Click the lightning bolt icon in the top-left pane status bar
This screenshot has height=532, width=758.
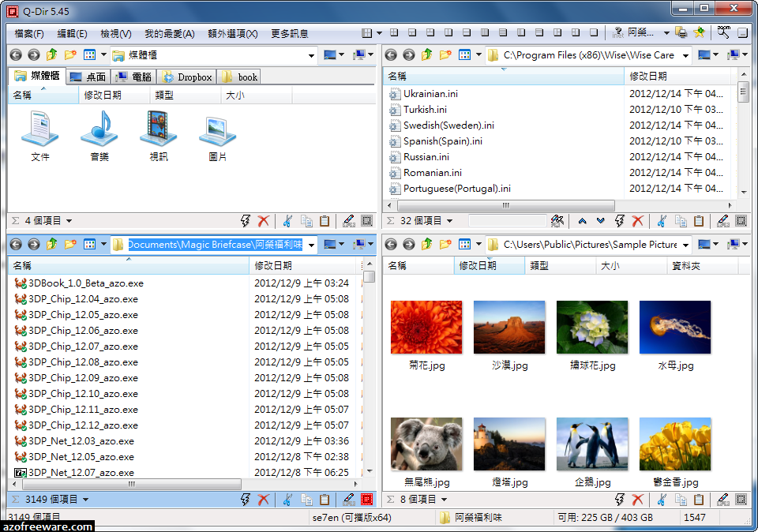tap(246, 221)
